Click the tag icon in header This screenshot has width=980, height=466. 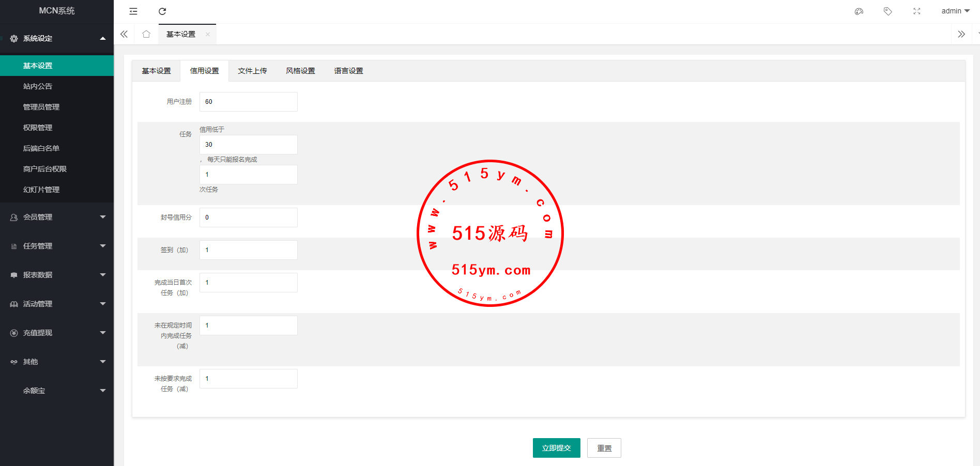(888, 11)
